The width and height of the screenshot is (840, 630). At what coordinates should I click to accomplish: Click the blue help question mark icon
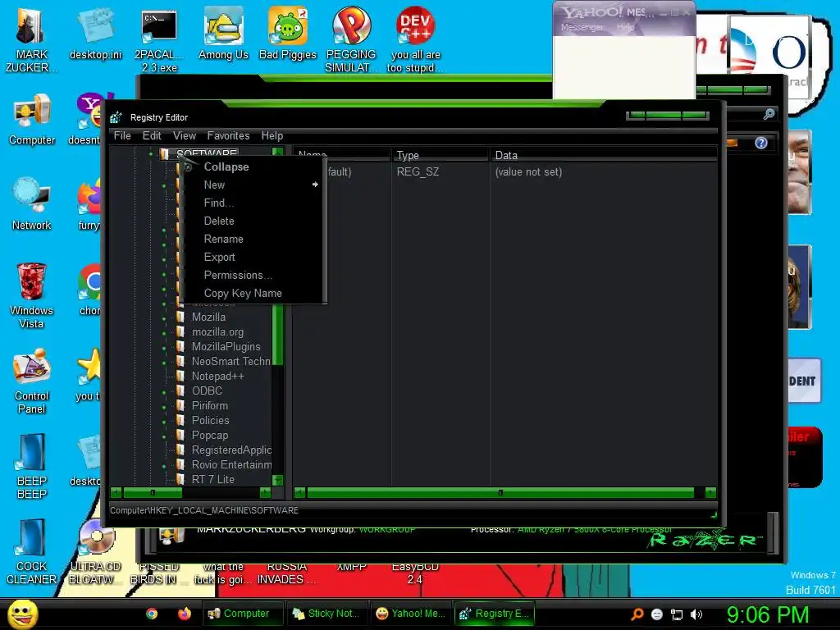(x=761, y=143)
